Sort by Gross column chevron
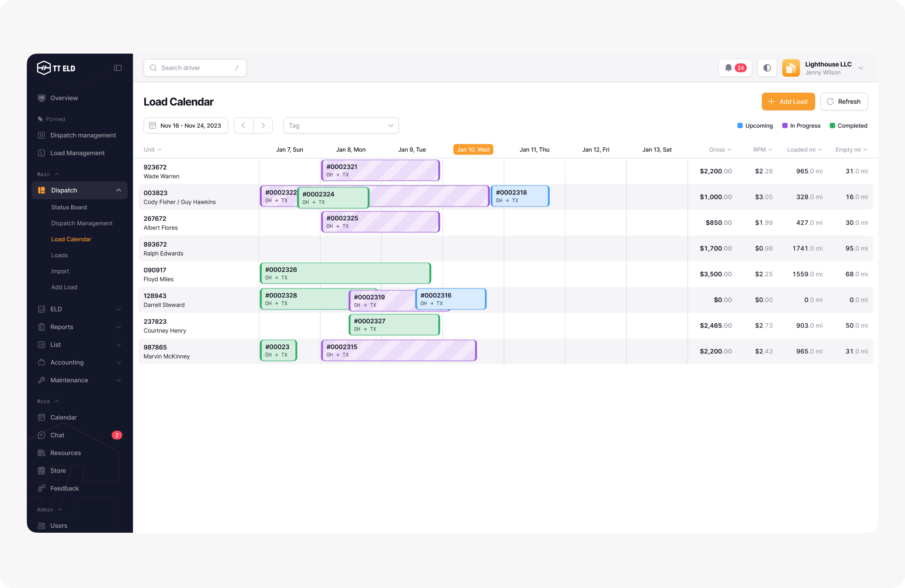 [729, 150]
